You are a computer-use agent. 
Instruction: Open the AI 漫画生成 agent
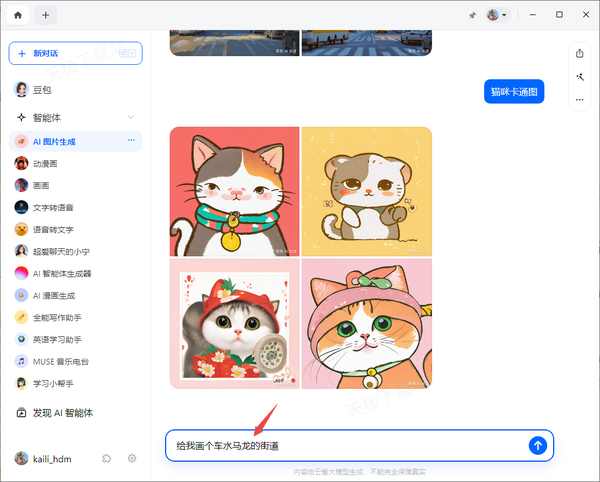coord(75,295)
